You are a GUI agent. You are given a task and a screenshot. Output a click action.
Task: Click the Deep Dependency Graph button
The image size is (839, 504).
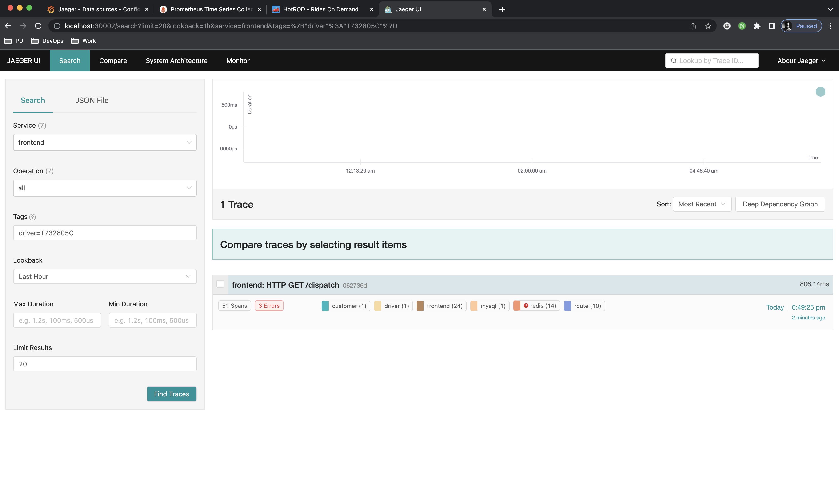click(x=780, y=204)
